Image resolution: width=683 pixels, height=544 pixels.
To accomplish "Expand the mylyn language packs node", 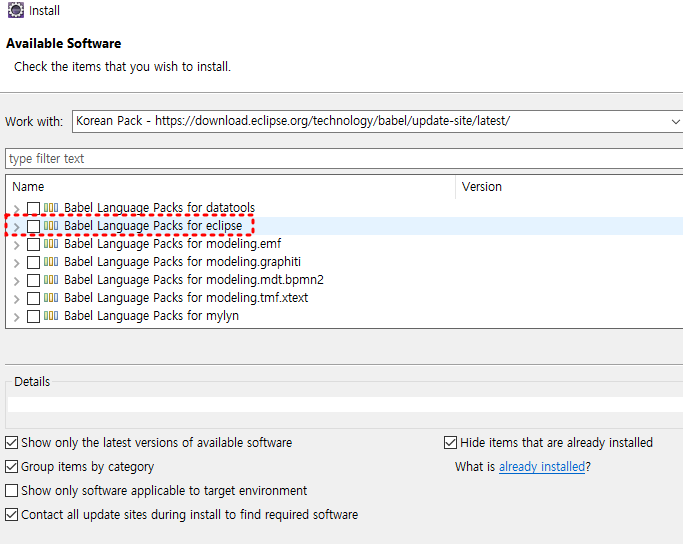I will point(17,317).
